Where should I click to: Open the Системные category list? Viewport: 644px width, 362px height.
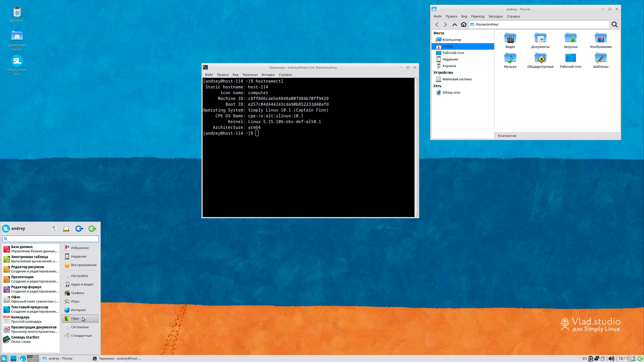79,327
